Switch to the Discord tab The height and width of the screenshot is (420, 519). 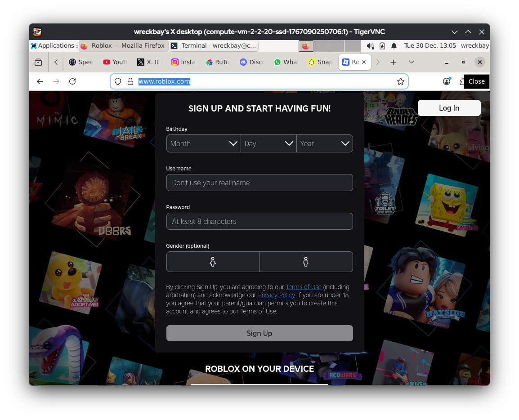(x=252, y=62)
